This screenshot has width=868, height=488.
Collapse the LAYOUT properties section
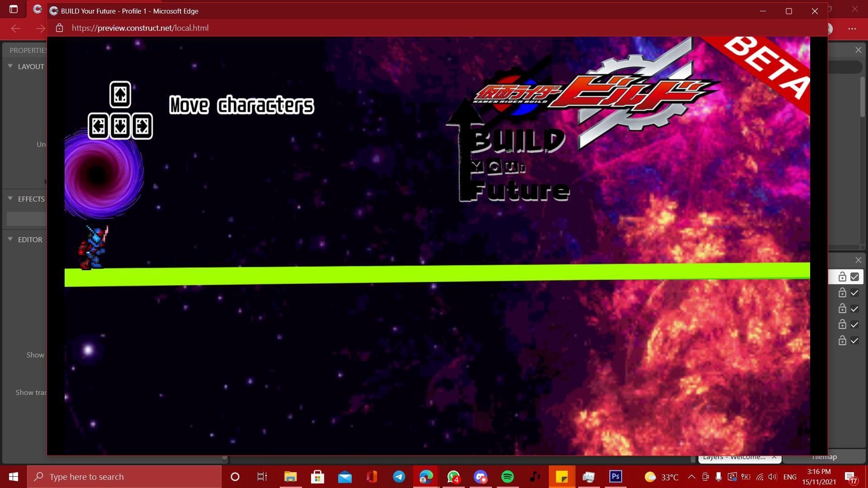[10, 66]
